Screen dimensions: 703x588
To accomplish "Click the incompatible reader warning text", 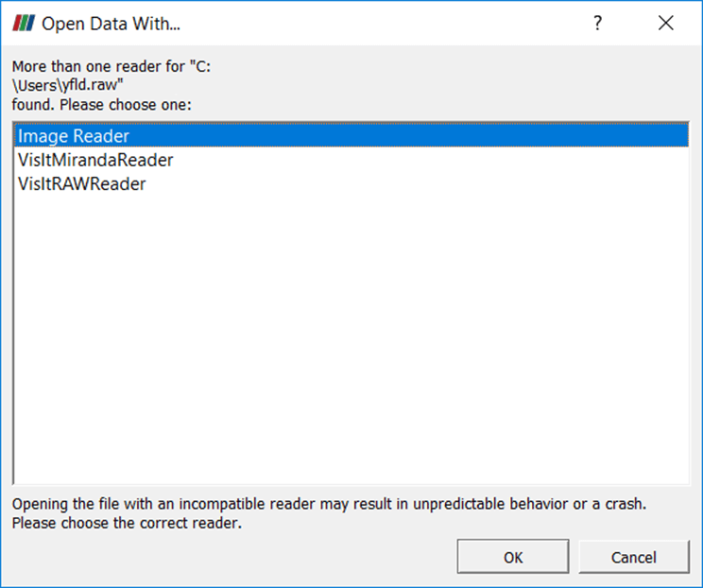I will [329, 504].
